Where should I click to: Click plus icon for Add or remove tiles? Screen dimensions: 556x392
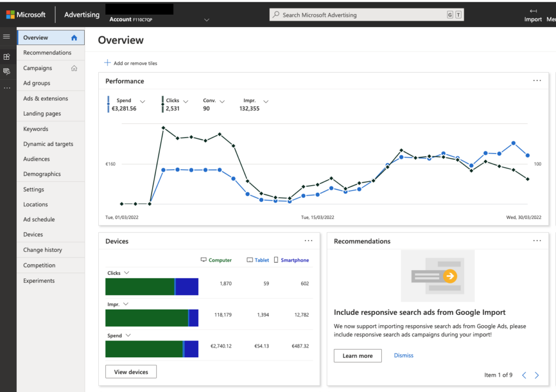click(x=107, y=63)
